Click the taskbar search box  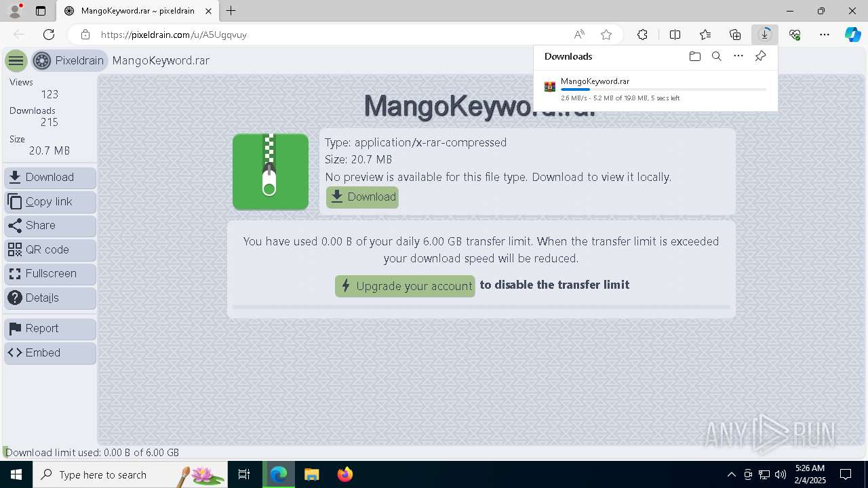(x=130, y=474)
